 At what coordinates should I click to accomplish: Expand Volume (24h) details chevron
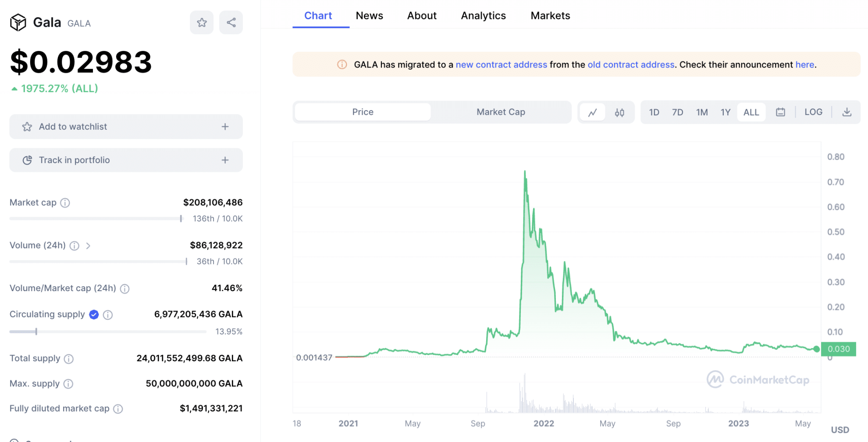tap(88, 246)
